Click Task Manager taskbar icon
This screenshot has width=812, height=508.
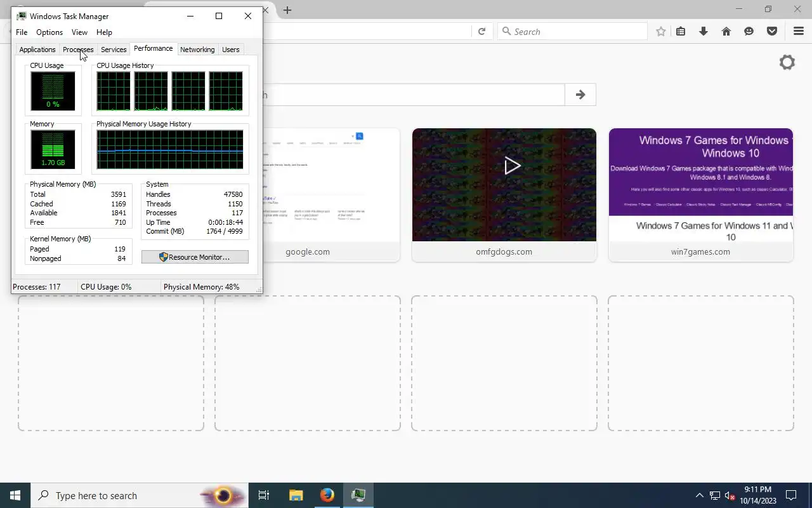(358, 495)
